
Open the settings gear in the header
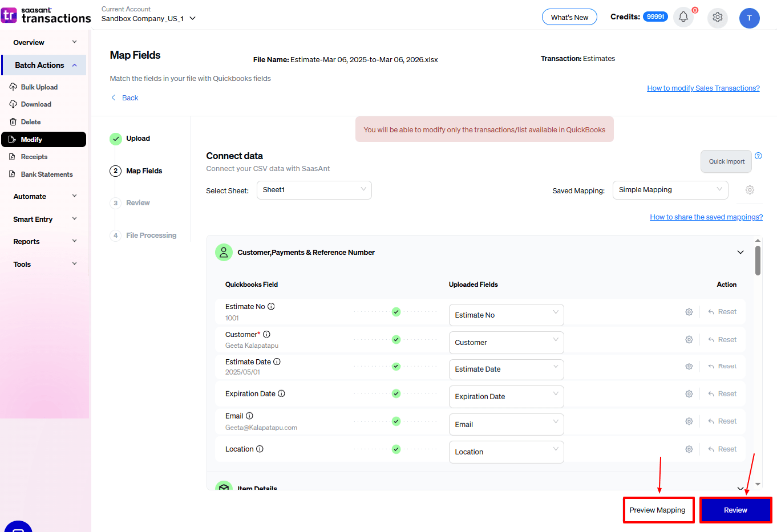[717, 17]
